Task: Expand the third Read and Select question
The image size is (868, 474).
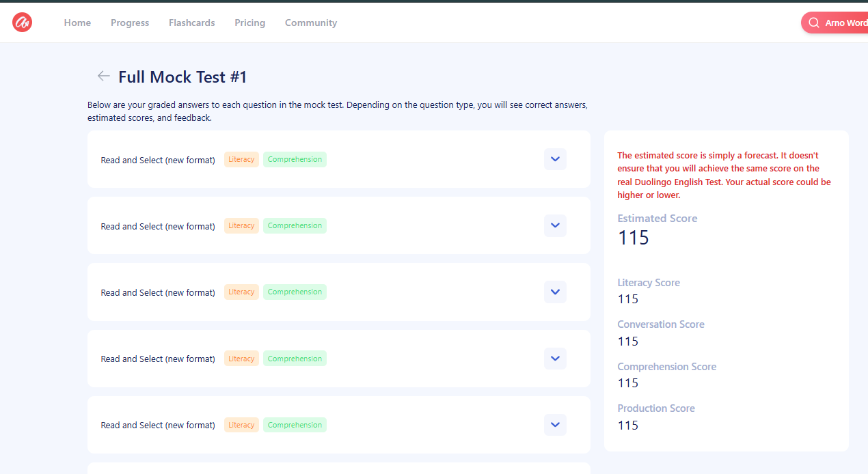Action: tap(555, 292)
